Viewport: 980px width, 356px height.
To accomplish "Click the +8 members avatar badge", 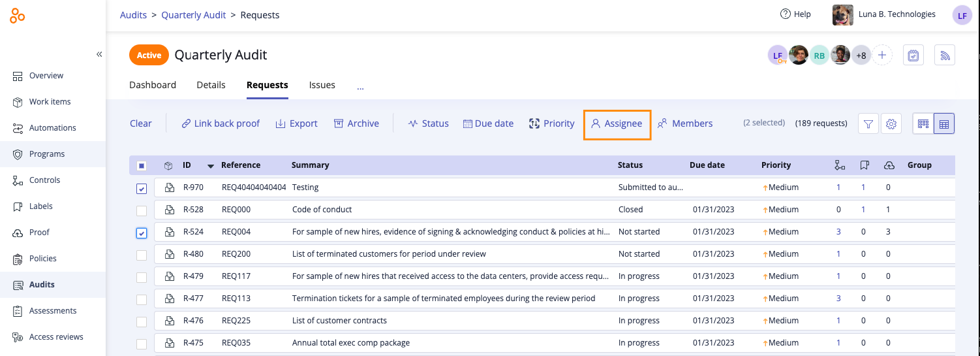I will click(861, 56).
